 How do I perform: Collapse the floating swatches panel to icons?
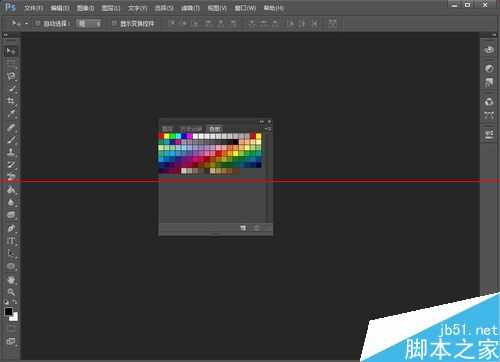point(262,121)
